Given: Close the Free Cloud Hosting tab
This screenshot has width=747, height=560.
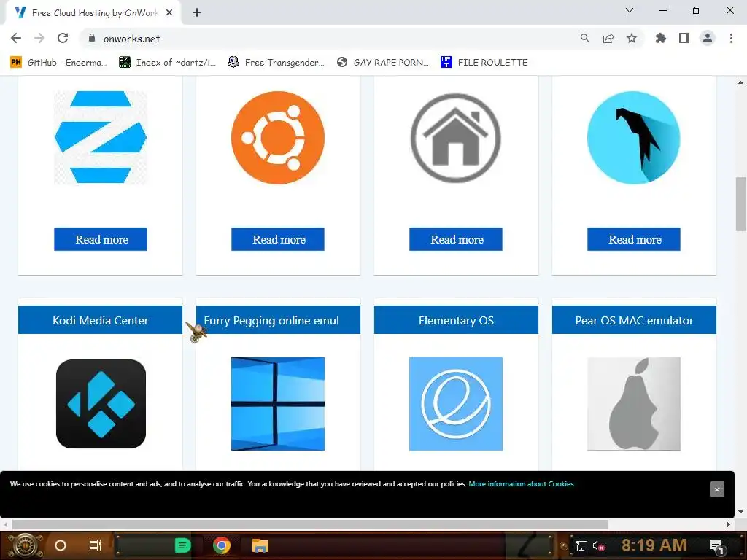Looking at the screenshot, I should pyautogui.click(x=169, y=12).
